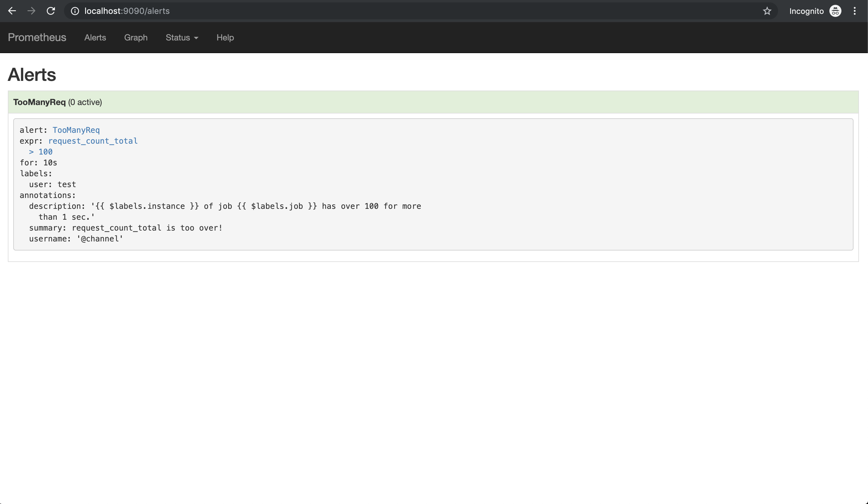Click the 'labels:' line
The width and height of the screenshot is (868, 504).
36,173
